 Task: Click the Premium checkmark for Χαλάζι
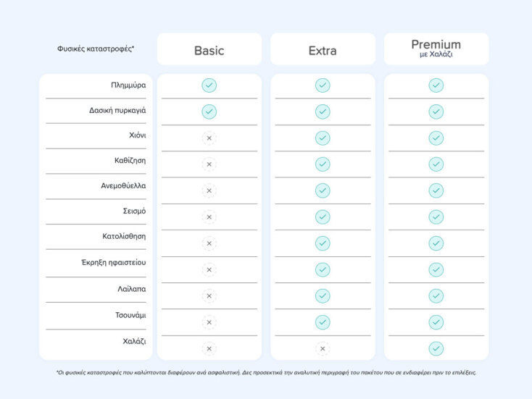(436, 348)
